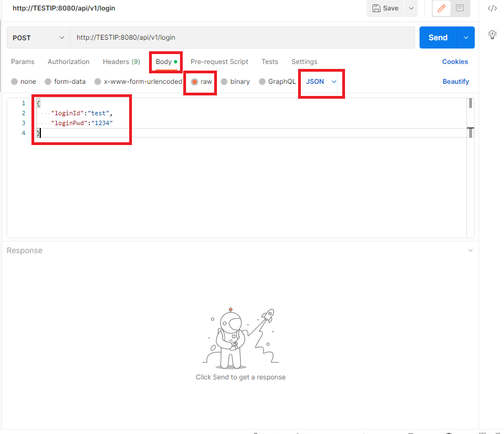Select the raw body radio button
The width and height of the screenshot is (504, 434).
[x=194, y=82]
